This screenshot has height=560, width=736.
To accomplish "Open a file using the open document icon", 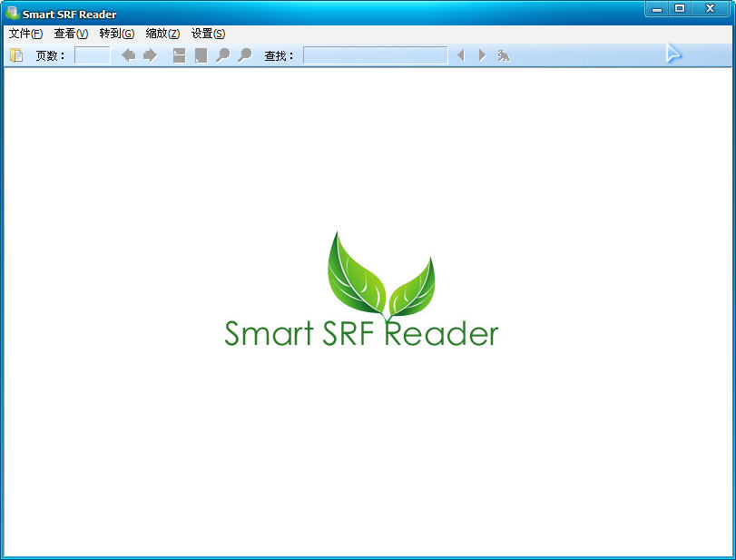I will 15,54.
